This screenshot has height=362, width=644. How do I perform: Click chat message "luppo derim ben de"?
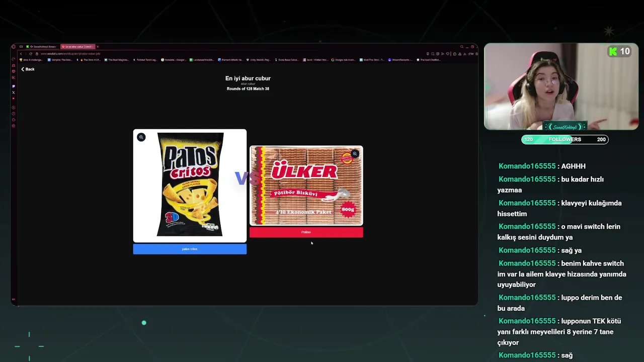pos(560,303)
